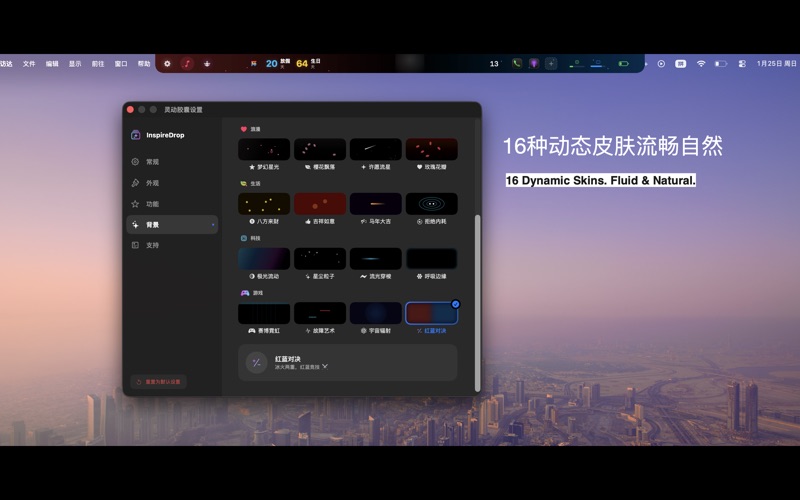Click the green phone icon in notch bar

click(x=517, y=63)
